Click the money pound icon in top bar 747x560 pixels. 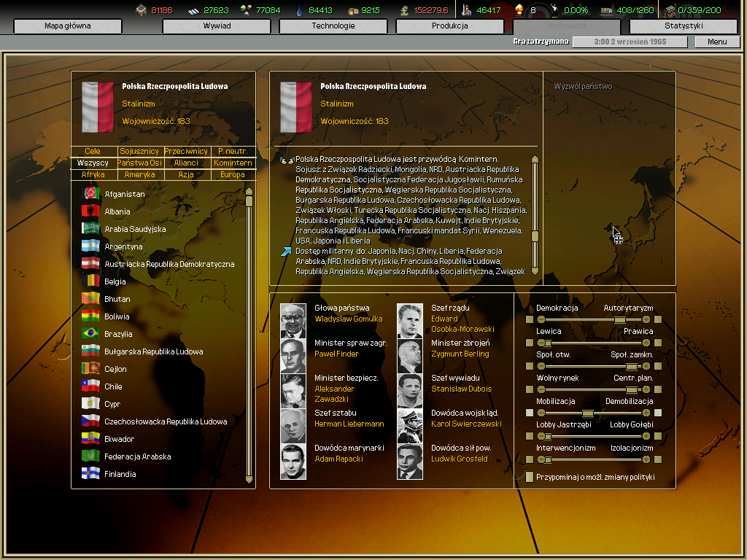[x=404, y=10]
